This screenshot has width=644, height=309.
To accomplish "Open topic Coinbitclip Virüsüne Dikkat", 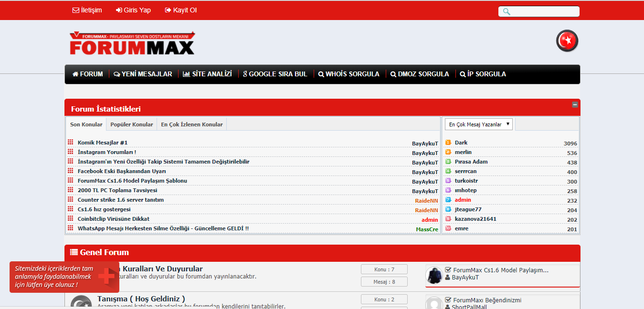I will [114, 219].
